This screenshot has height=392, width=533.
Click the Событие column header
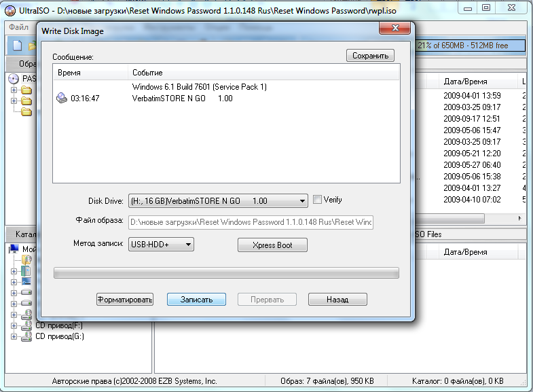tap(263, 73)
